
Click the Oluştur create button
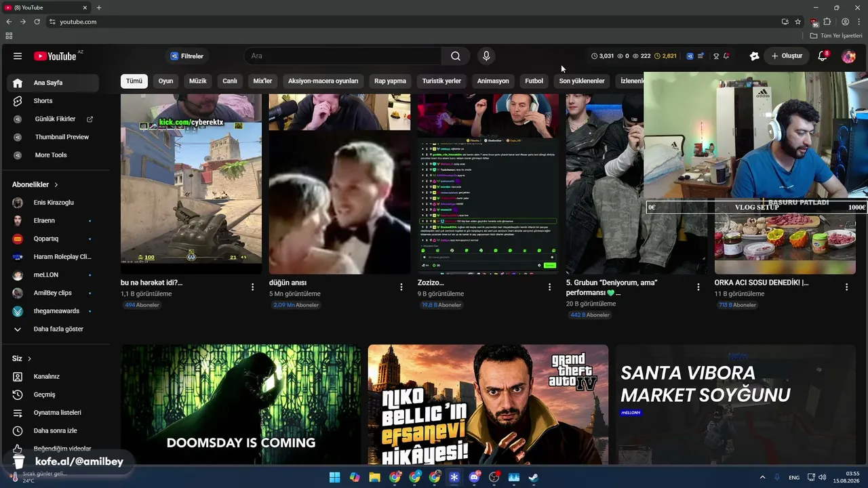click(x=787, y=56)
